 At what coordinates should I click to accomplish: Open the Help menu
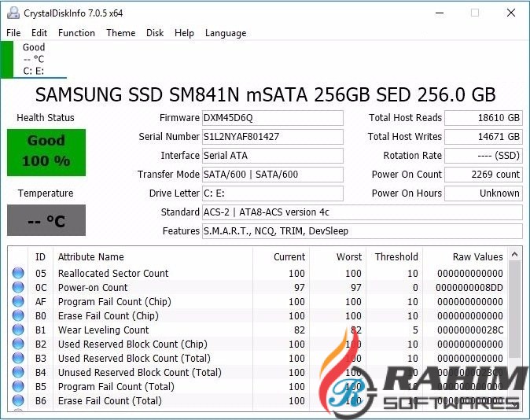point(184,33)
